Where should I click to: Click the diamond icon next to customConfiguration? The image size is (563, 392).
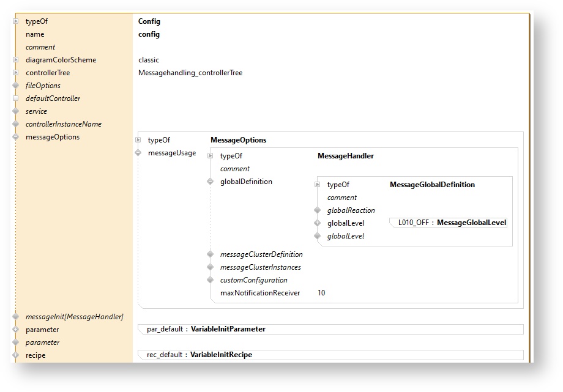tap(210, 280)
